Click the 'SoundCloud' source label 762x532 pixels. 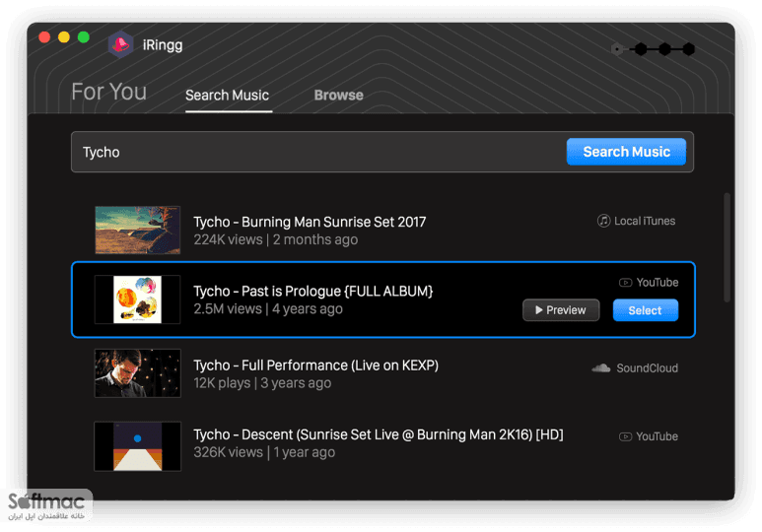point(648,368)
